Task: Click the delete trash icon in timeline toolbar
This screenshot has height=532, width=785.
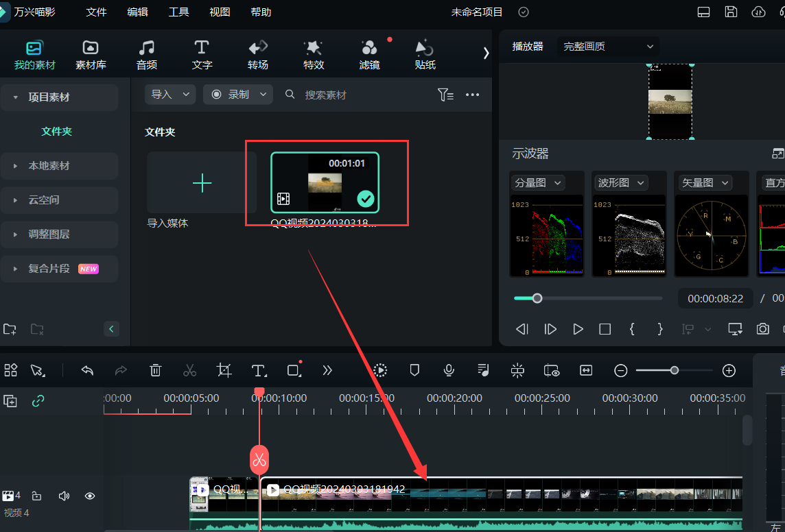Action: coord(156,370)
